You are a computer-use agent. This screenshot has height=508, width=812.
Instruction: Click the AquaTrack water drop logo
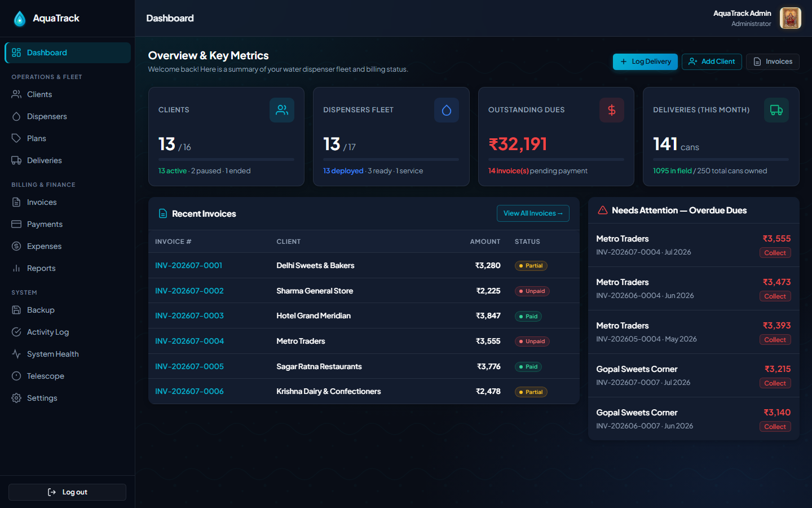[20, 19]
